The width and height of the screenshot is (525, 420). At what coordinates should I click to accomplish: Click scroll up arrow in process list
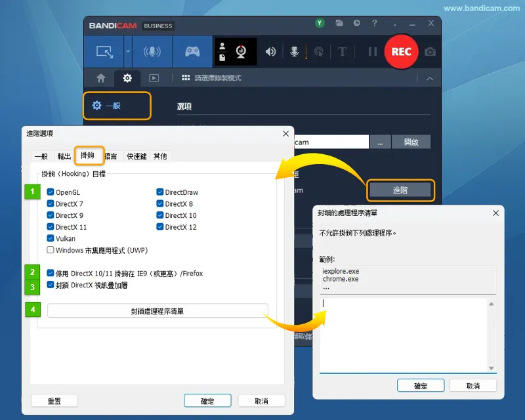click(x=491, y=304)
